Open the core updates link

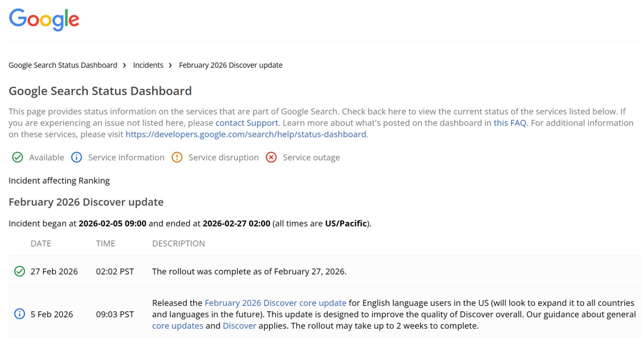[x=178, y=326]
